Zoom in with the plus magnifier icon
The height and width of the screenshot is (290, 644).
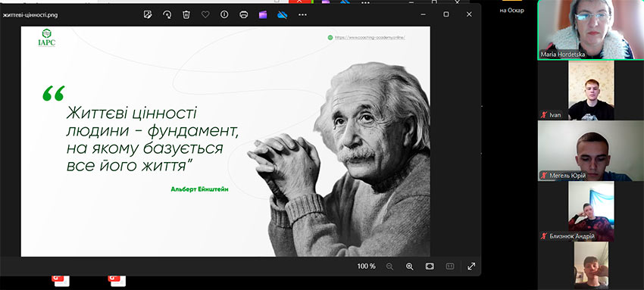tap(409, 267)
